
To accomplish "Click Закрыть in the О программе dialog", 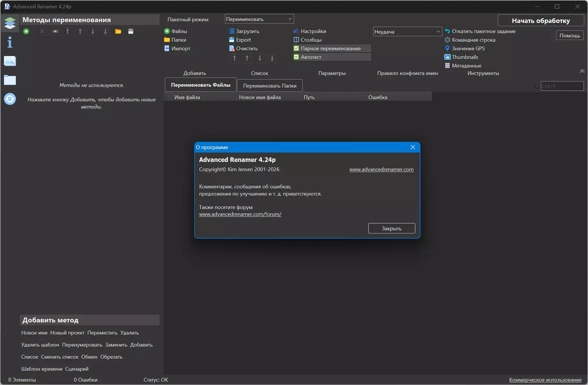I will point(391,228).
